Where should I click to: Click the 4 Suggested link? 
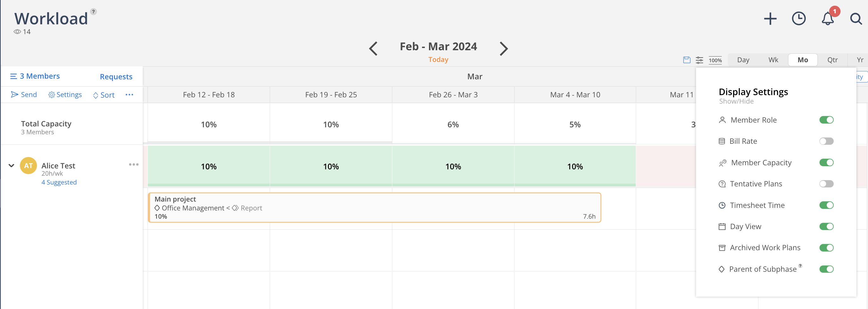pyautogui.click(x=59, y=182)
